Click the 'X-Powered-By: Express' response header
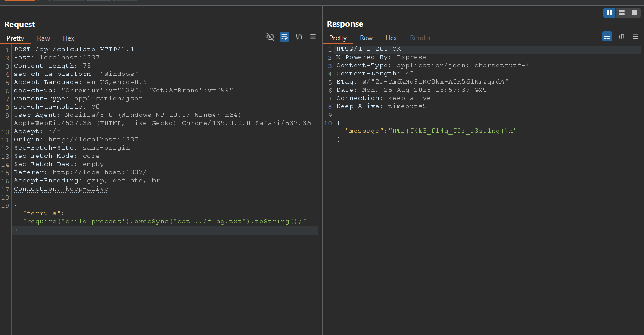 (x=382, y=57)
